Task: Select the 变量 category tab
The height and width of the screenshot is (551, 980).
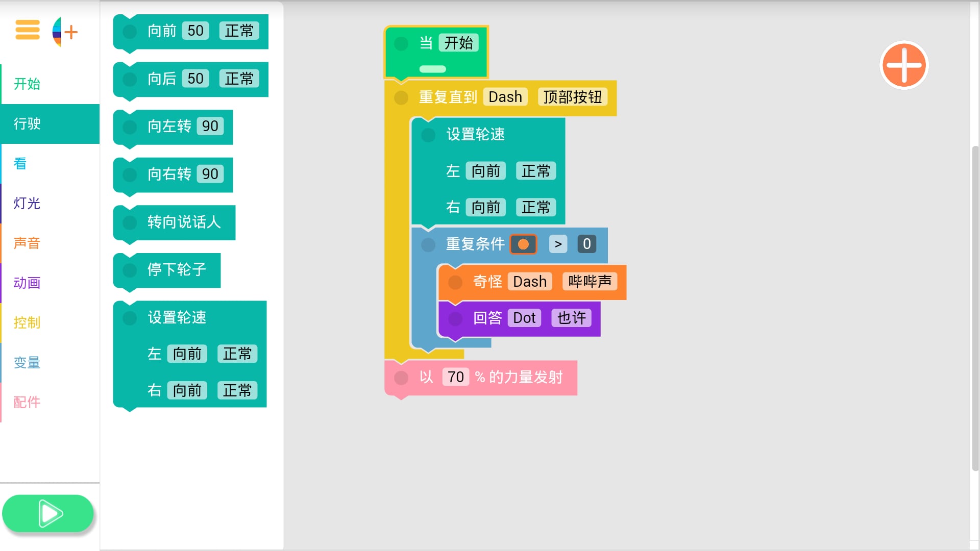Action: pos(50,362)
